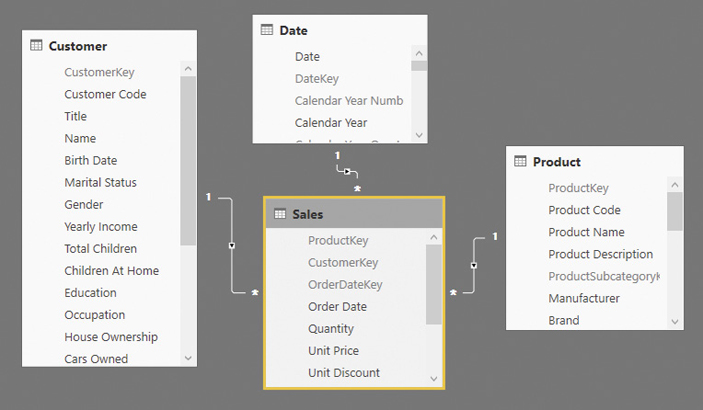Viewport: 703px width, 410px height.
Task: Select the House Ownership field
Action: coord(111,337)
